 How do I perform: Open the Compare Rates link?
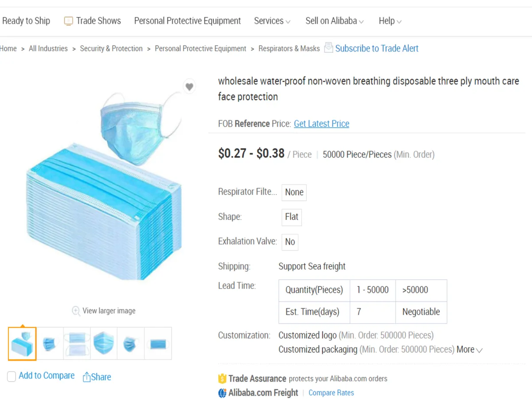(331, 393)
